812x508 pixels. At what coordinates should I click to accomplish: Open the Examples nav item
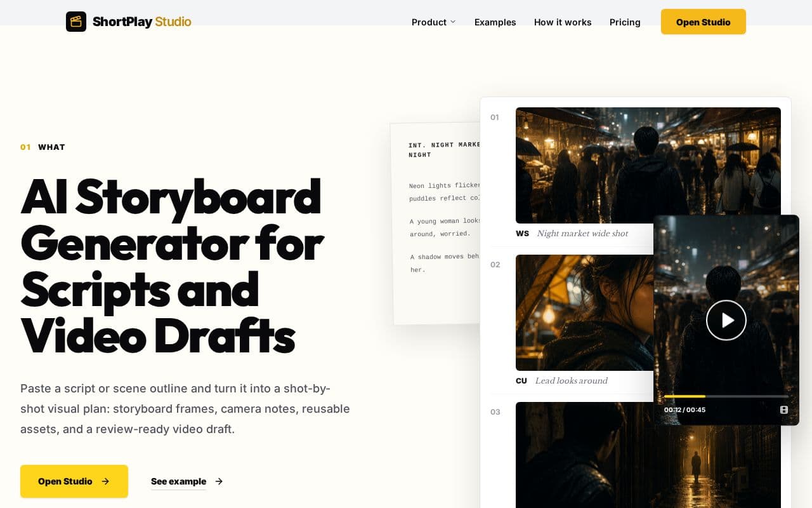pos(495,22)
